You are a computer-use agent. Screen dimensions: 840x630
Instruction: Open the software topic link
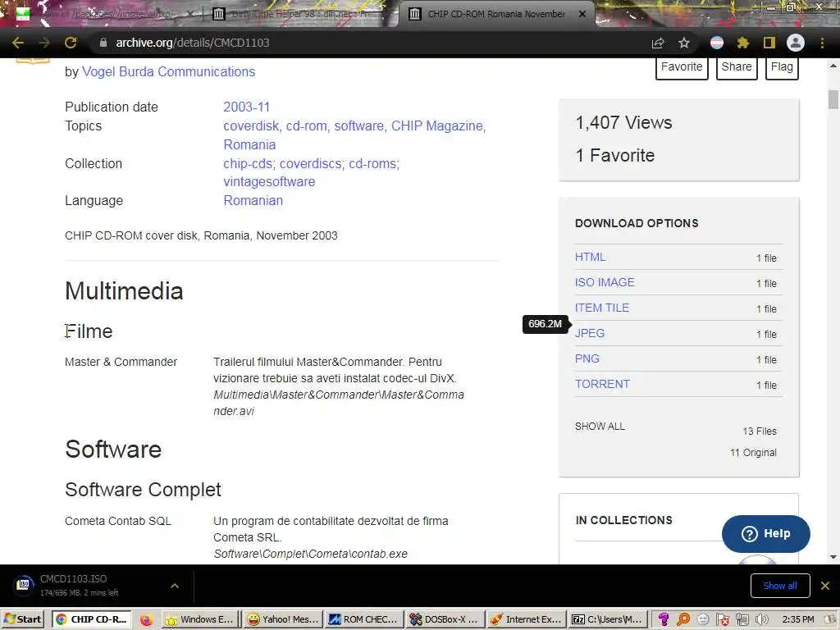359,126
